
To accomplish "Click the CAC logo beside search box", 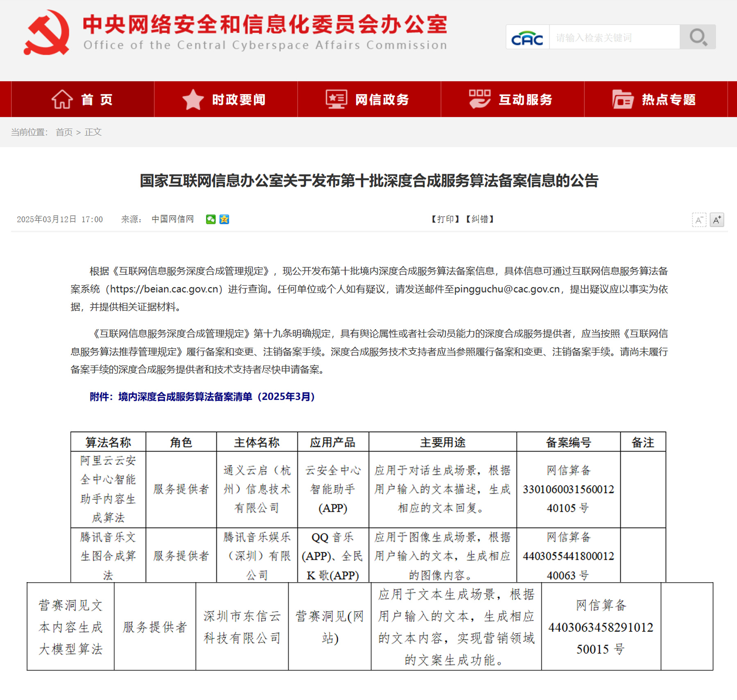I will point(527,37).
